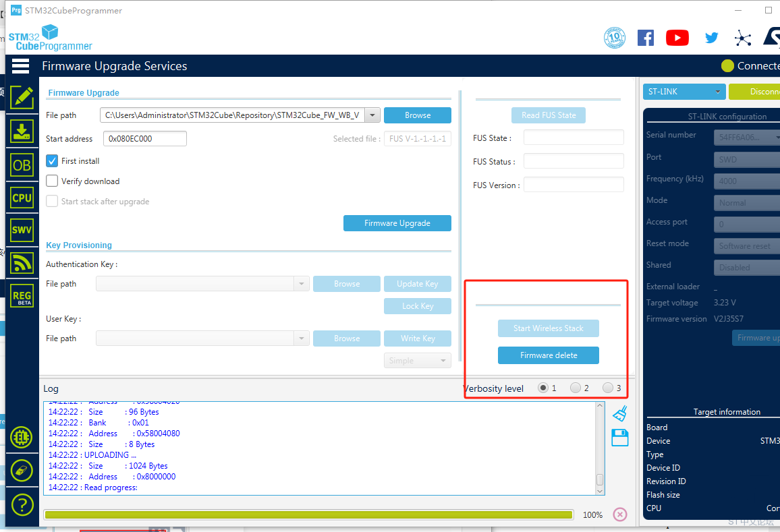Open SWV viewer icon
The image size is (780, 532).
point(22,230)
